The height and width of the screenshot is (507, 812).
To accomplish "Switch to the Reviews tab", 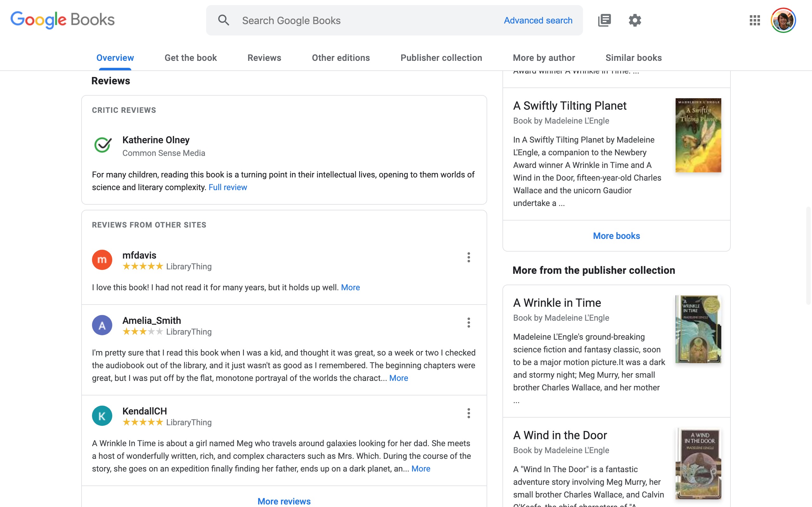I will coord(264,58).
